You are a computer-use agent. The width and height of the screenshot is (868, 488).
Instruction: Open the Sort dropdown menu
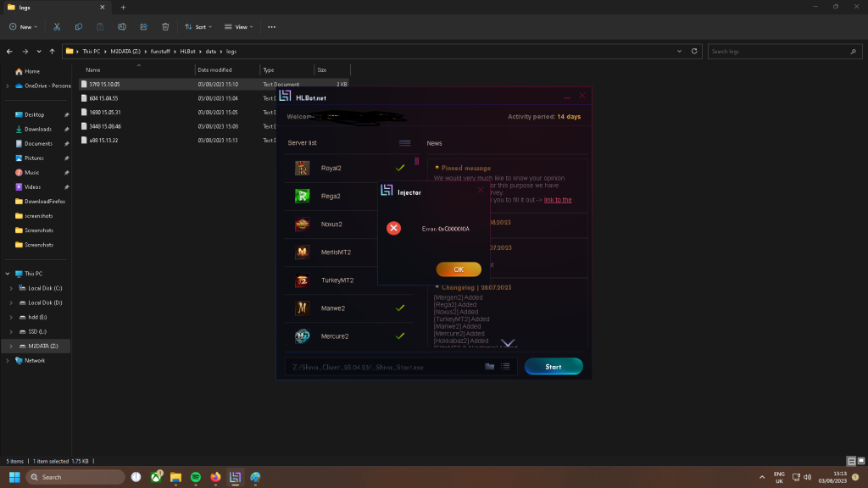point(199,27)
